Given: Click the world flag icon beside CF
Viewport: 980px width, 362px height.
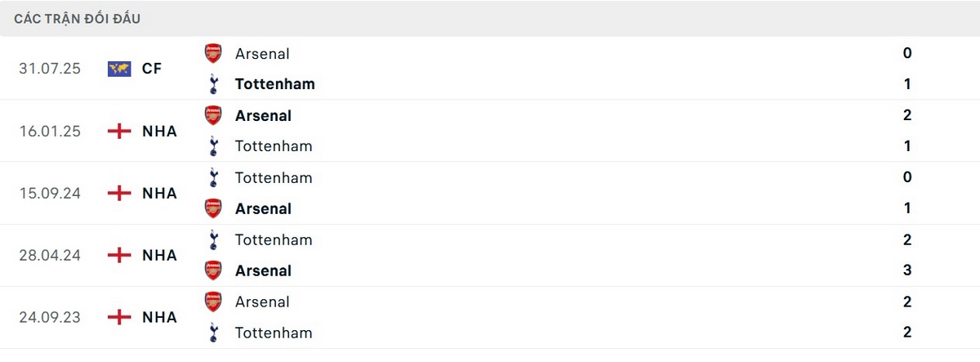Looking at the screenshot, I should pyautogui.click(x=119, y=69).
